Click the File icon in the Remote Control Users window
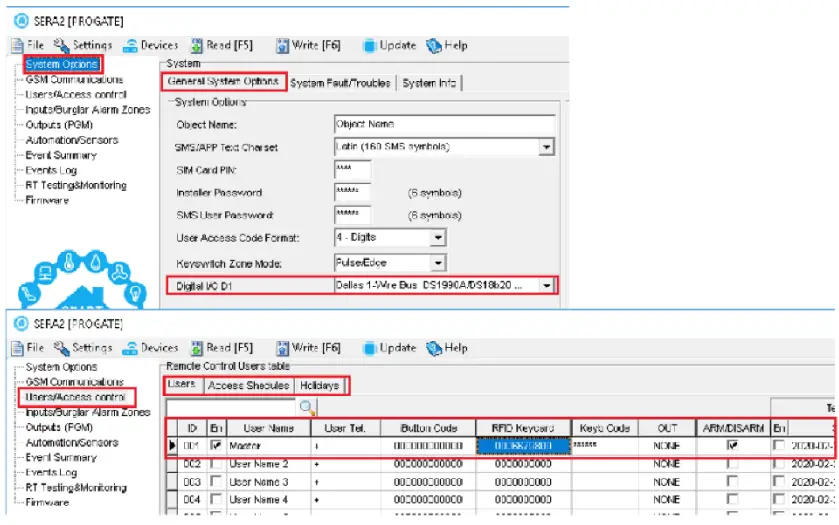Screen dimensions: 839x525 tap(18, 348)
